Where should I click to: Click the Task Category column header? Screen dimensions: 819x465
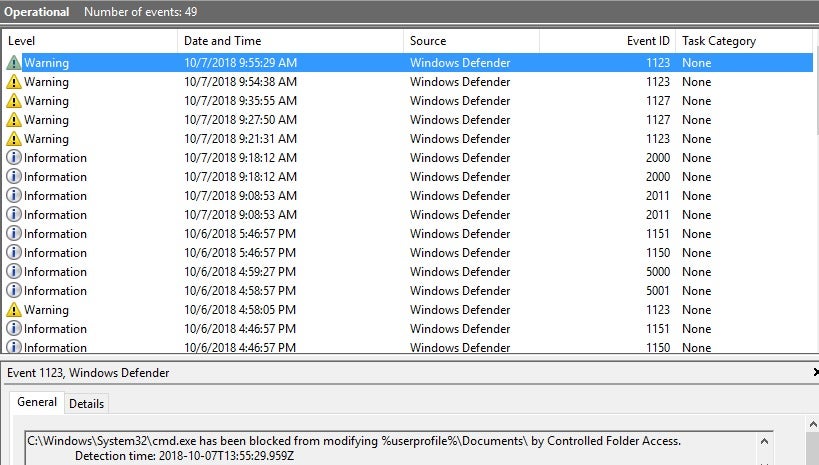coord(744,41)
